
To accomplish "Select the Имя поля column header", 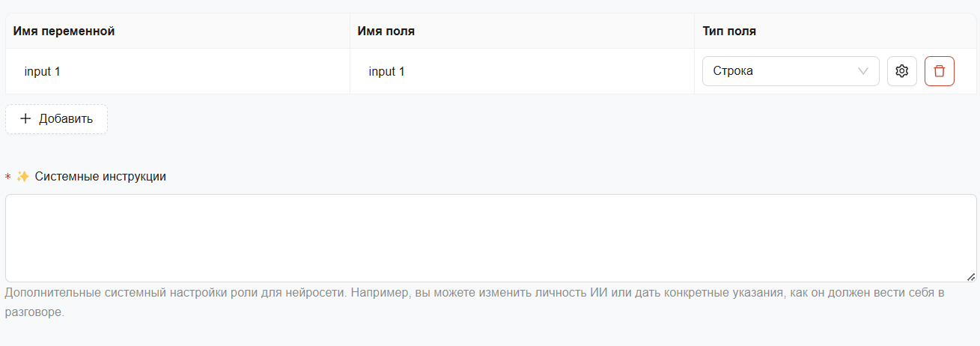I will click(x=386, y=31).
